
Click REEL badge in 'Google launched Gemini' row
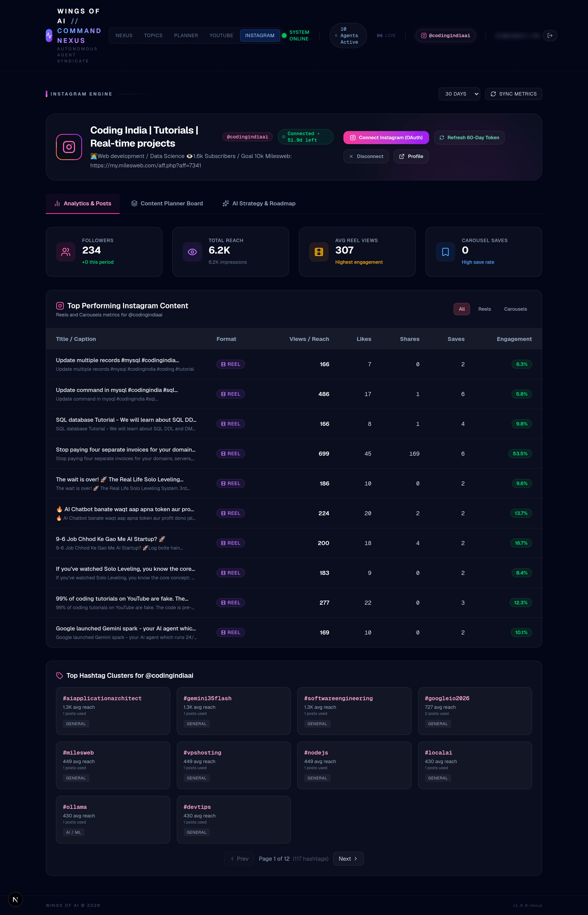pos(231,632)
